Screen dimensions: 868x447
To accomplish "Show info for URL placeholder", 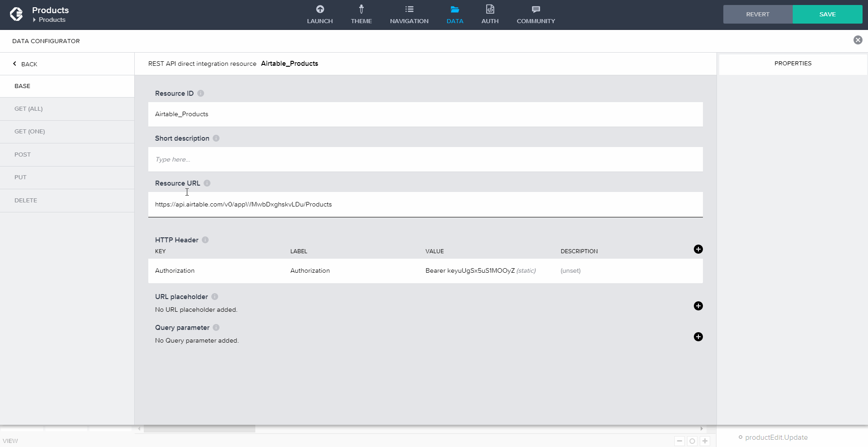I will (x=215, y=296).
